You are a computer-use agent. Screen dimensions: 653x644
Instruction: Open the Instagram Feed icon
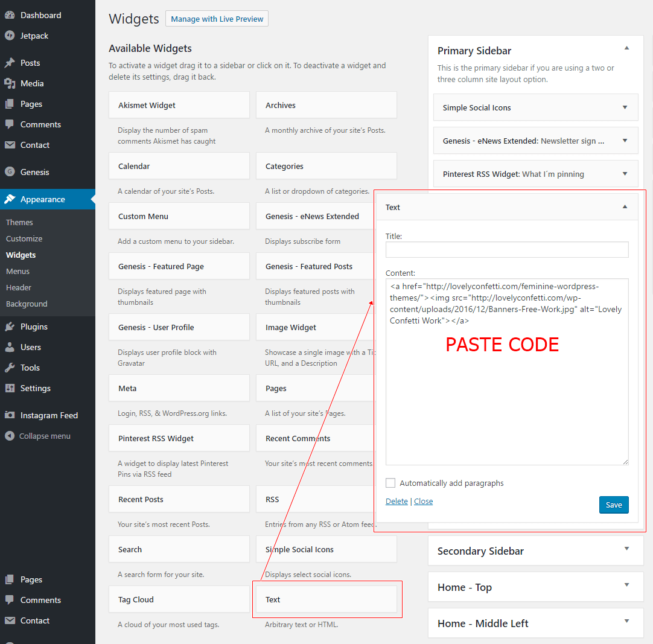(10, 415)
